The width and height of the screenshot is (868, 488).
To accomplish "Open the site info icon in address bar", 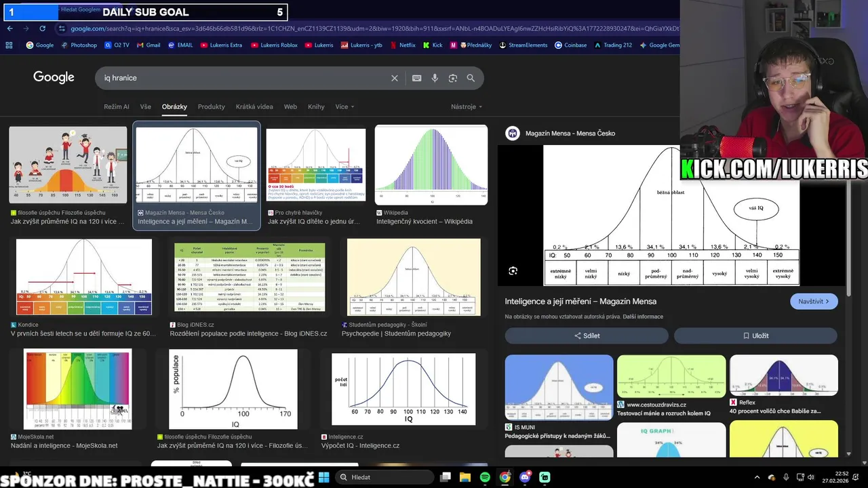I will (x=62, y=28).
